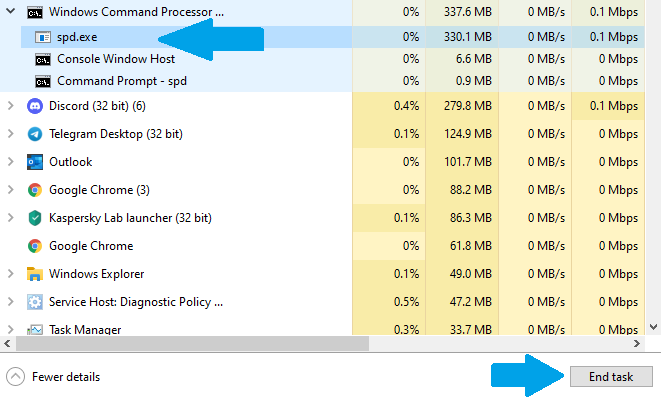Click the End task button
The height and width of the screenshot is (401, 661).
tap(611, 377)
